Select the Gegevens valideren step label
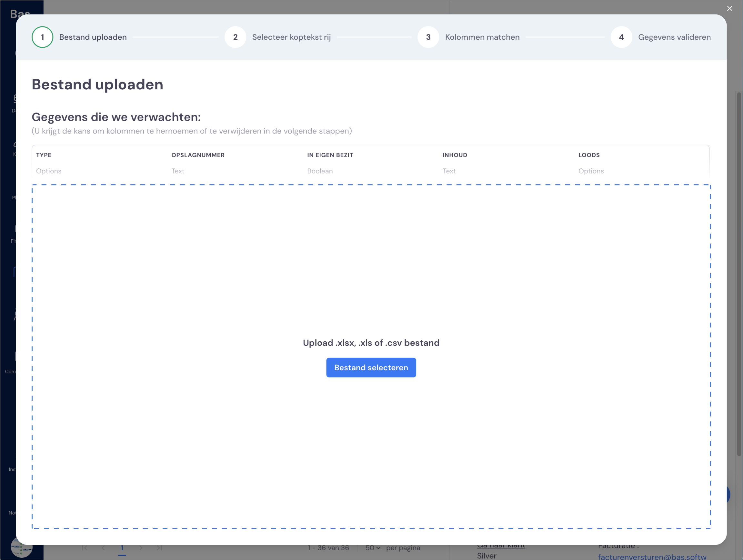Screen dimensions: 743x560 pos(675,37)
